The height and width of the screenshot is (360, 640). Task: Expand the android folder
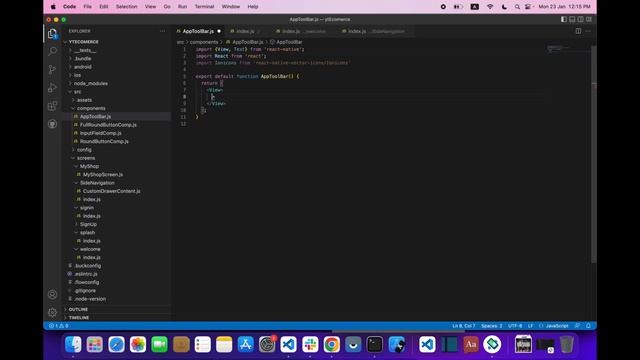click(x=83, y=67)
